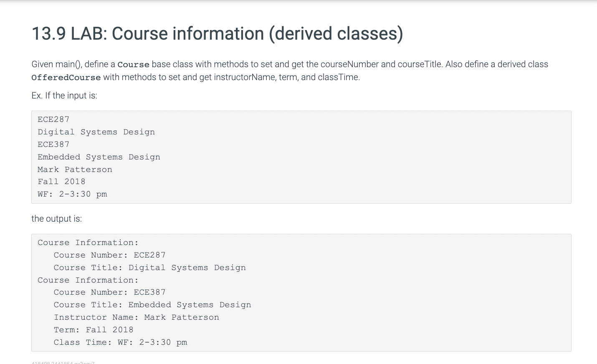Click "Ex. If the input is:" text
The height and width of the screenshot is (364, 597).
[64, 95]
